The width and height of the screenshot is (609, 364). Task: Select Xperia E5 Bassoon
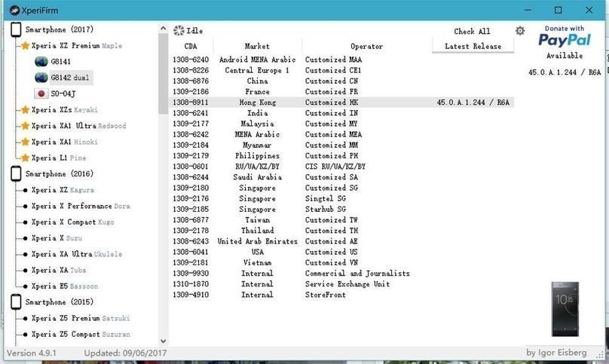[x=65, y=286]
